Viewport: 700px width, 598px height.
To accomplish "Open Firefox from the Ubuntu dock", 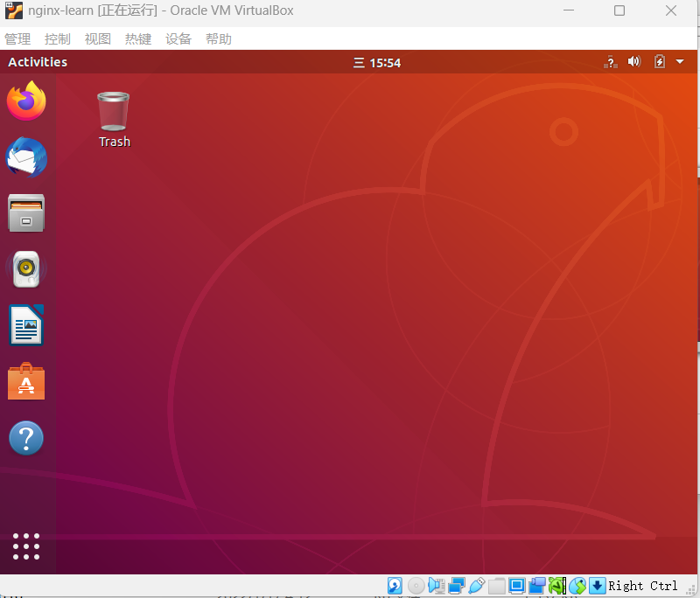I will point(26,101).
